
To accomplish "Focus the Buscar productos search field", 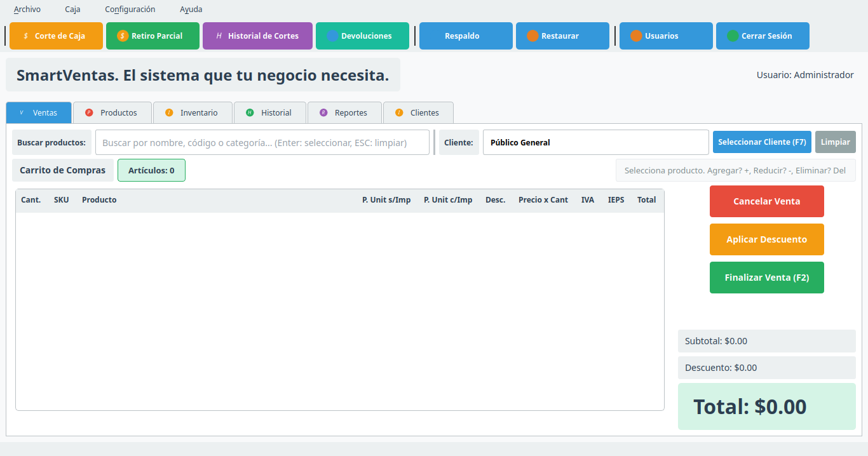I will point(262,142).
